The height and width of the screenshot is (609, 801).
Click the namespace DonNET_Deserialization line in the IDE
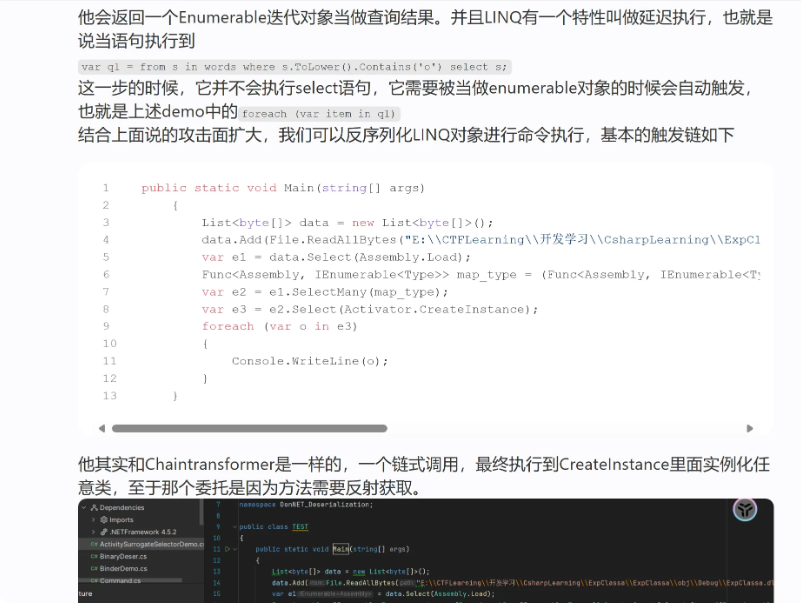click(x=306, y=504)
